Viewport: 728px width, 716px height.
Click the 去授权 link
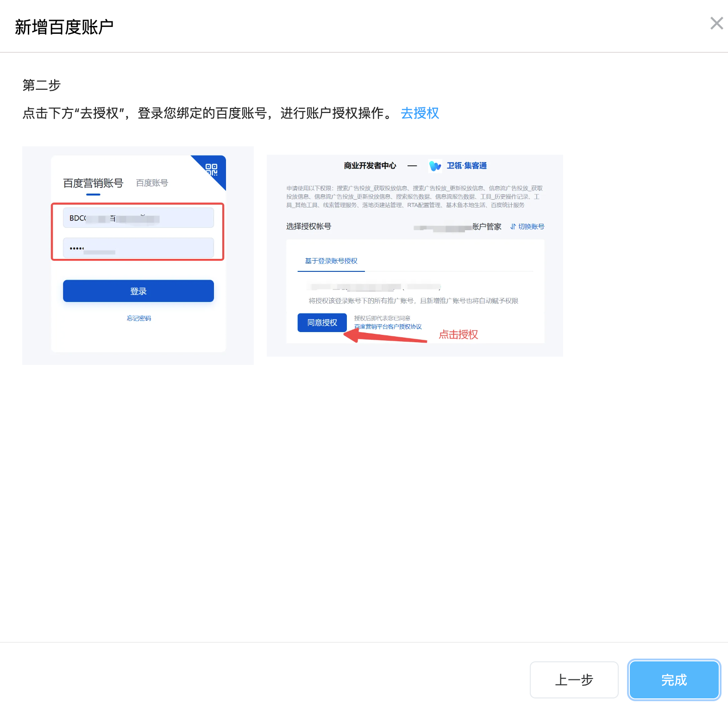(420, 113)
